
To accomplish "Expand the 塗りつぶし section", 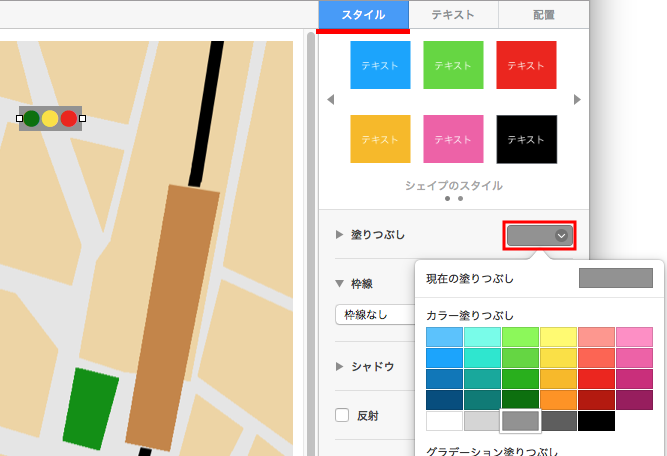I will click(x=340, y=235).
